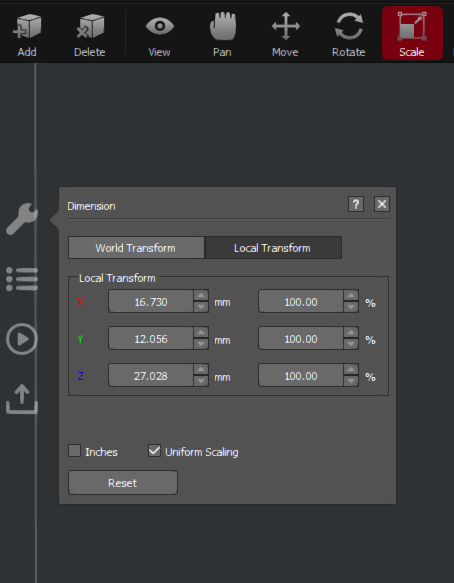Viewport: 454px width, 583px height.
Task: Enable the Inches checkbox
Action: (74, 451)
